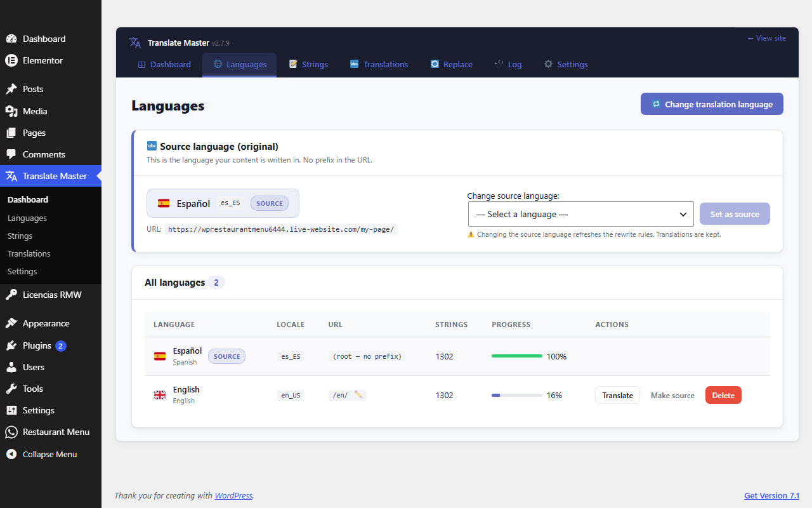Viewport: 812px width, 508px height.
Task: Click the Posts pushpin icon
Action: coord(11,89)
